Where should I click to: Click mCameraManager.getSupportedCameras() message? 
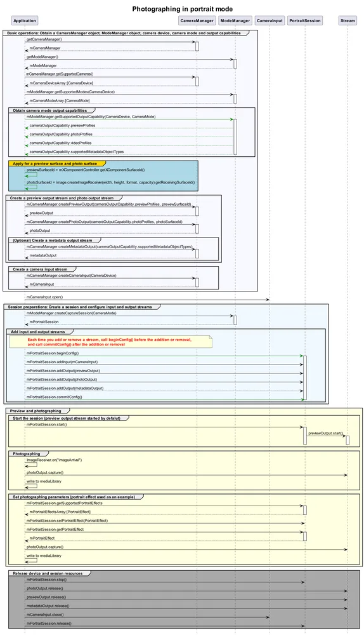tap(60, 74)
